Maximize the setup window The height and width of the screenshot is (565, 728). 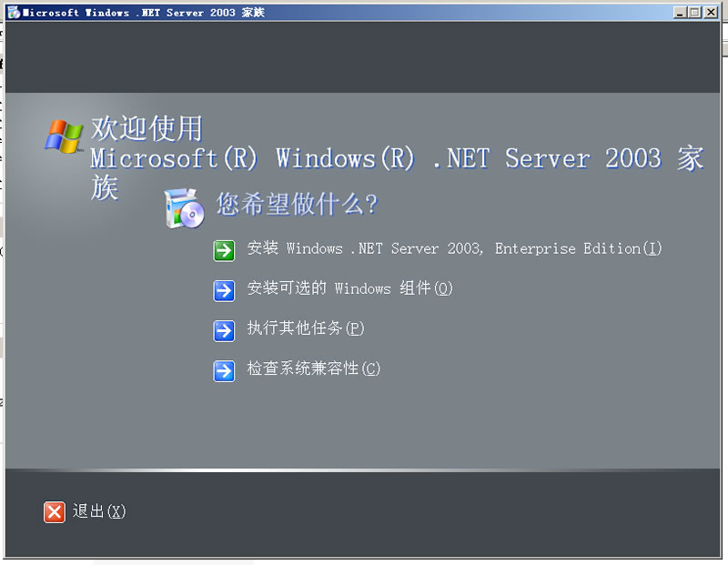point(694,13)
